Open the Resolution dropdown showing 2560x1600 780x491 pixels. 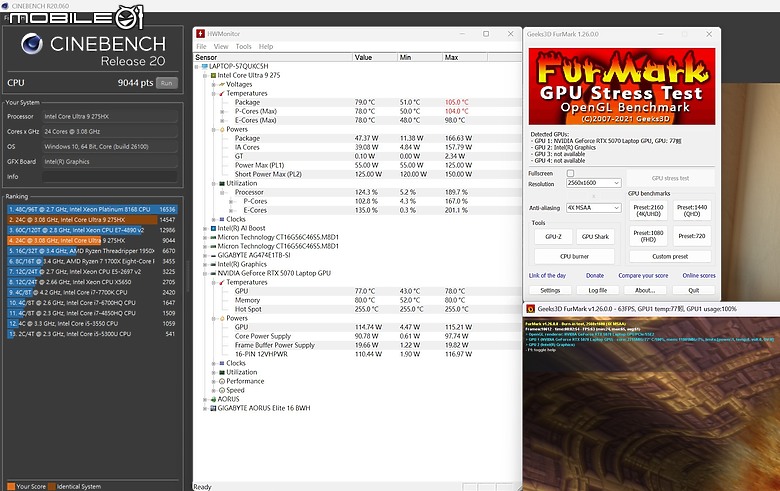pos(593,183)
